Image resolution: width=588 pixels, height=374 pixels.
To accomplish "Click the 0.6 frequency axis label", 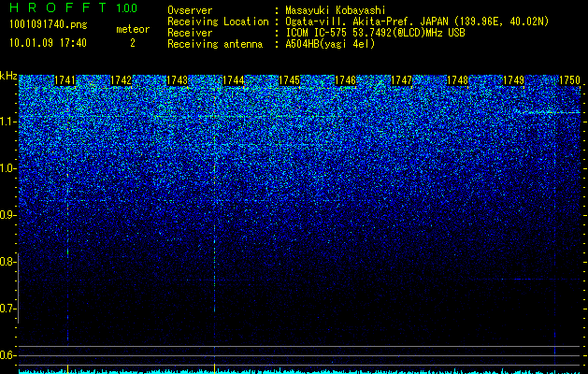I will [8, 355].
